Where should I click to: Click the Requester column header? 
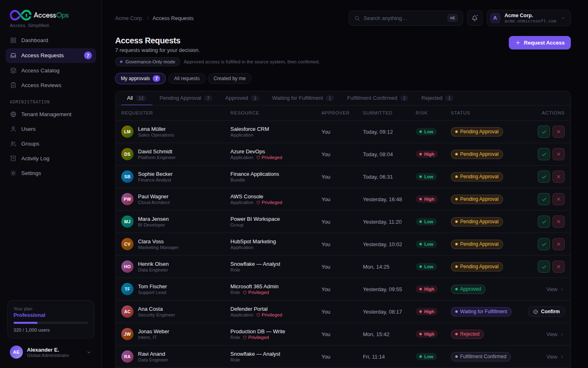(x=137, y=113)
